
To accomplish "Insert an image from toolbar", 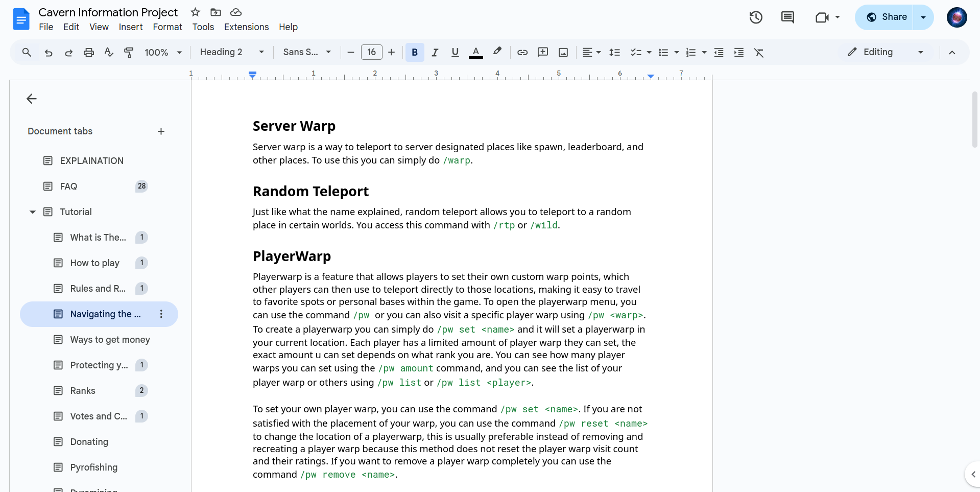I will [x=563, y=52].
